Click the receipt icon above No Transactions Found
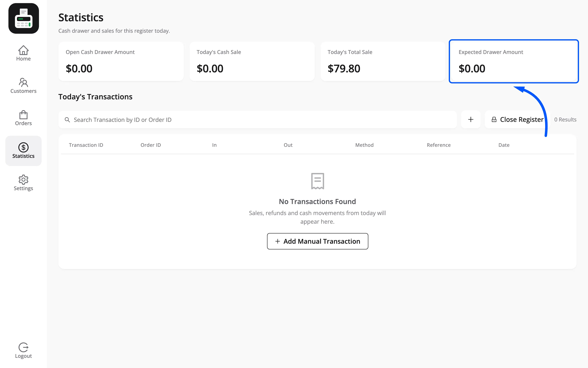Image resolution: width=588 pixels, height=368 pixels. click(x=317, y=181)
